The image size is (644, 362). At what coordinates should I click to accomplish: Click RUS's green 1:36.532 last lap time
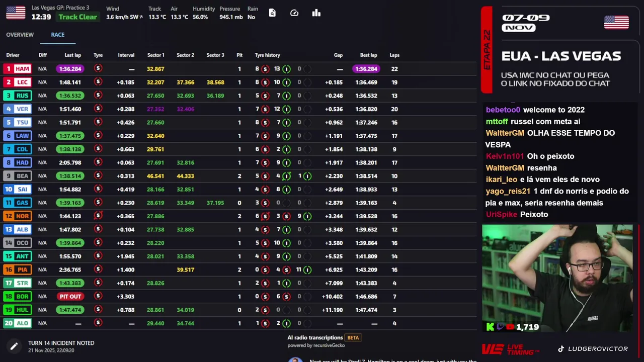coord(70,96)
